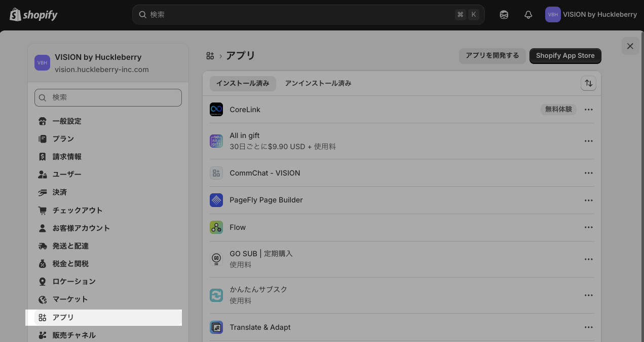
Task: Click the マーケット globe icon
Action: pos(43,299)
